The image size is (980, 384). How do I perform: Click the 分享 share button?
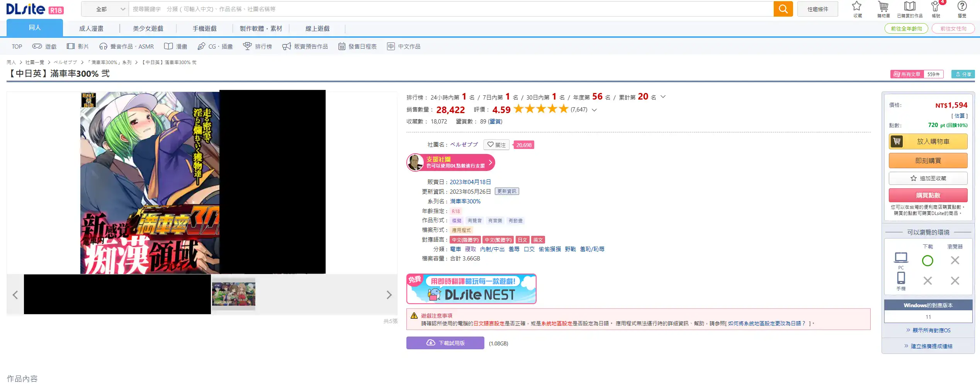pyautogui.click(x=963, y=74)
